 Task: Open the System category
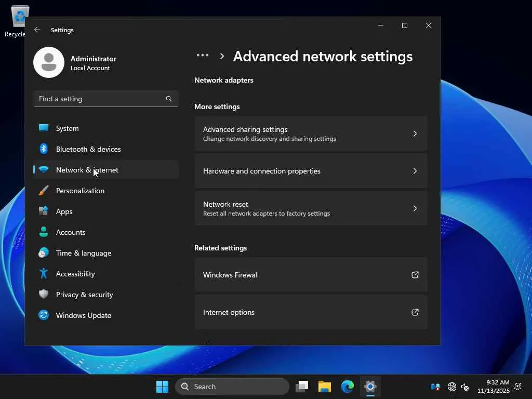(106, 128)
